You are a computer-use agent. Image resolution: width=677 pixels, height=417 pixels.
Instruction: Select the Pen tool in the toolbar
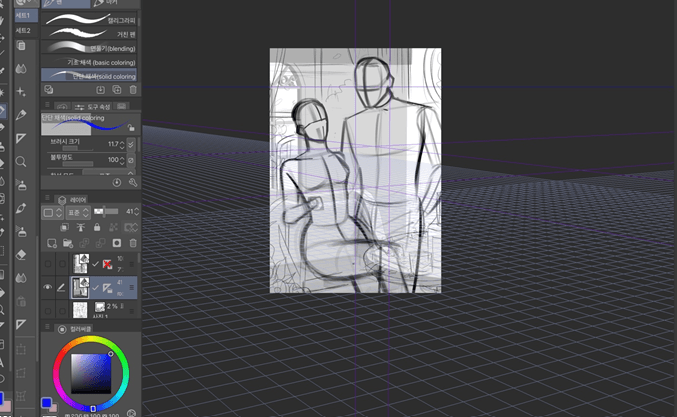(x=21, y=115)
